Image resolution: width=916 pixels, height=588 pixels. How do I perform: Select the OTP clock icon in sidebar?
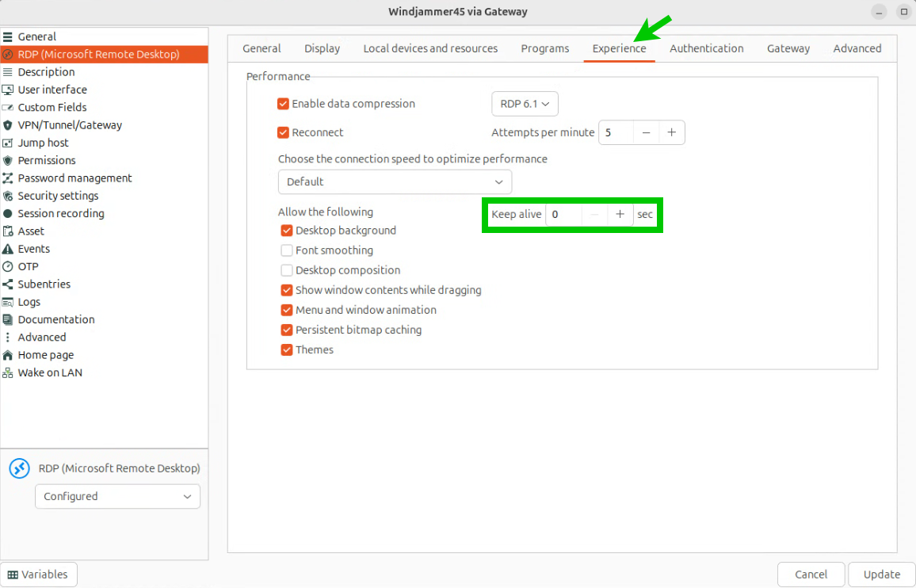8,267
